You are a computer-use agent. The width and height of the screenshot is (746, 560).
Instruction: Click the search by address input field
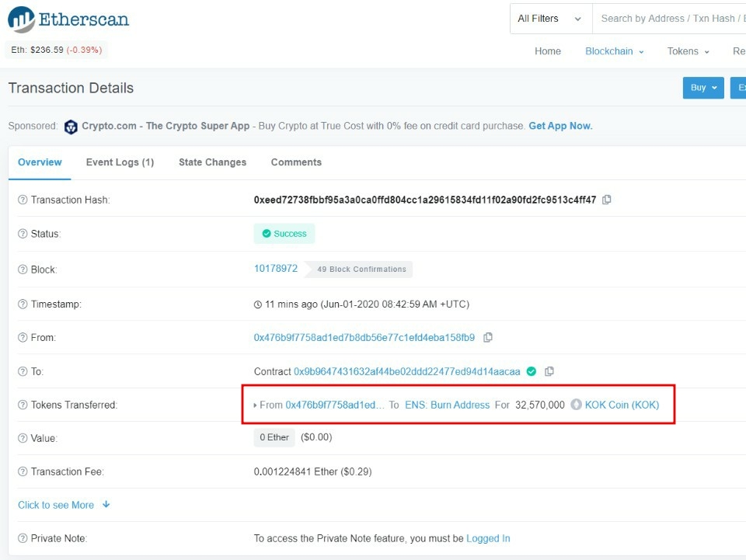pos(669,19)
